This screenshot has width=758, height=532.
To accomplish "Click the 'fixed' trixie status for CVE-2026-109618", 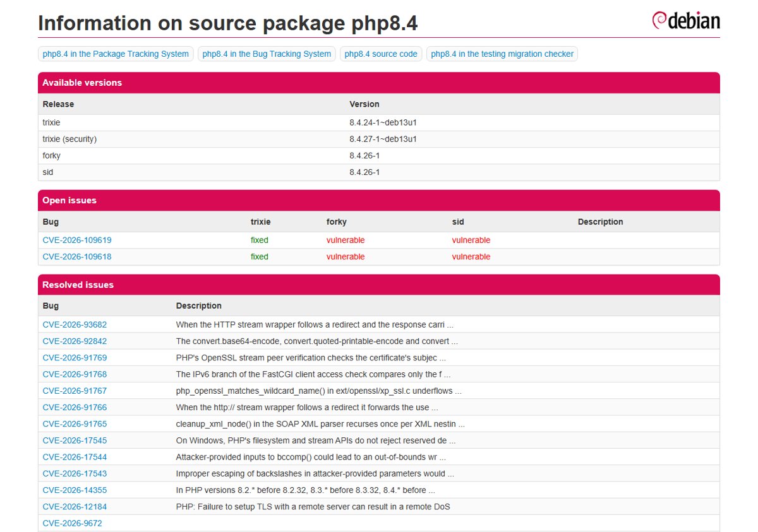I will click(260, 257).
